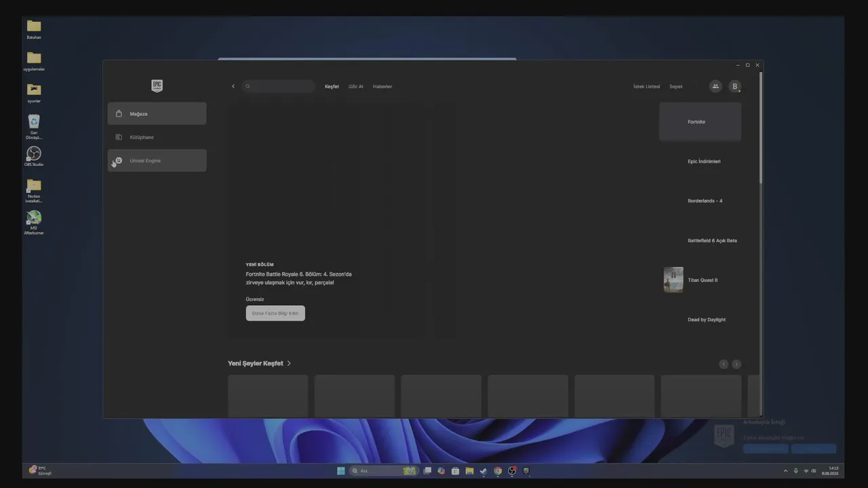Select the OBS Studio desktop shortcut

click(34, 157)
